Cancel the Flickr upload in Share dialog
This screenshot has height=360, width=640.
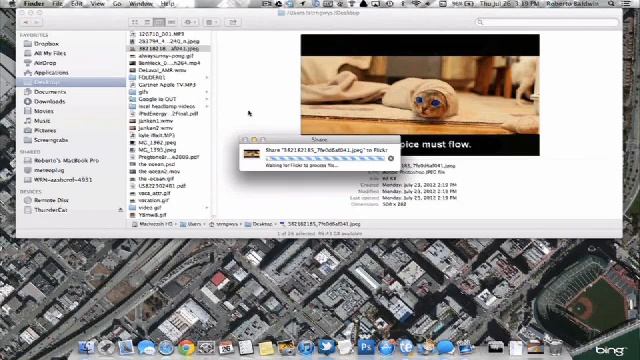point(391,158)
